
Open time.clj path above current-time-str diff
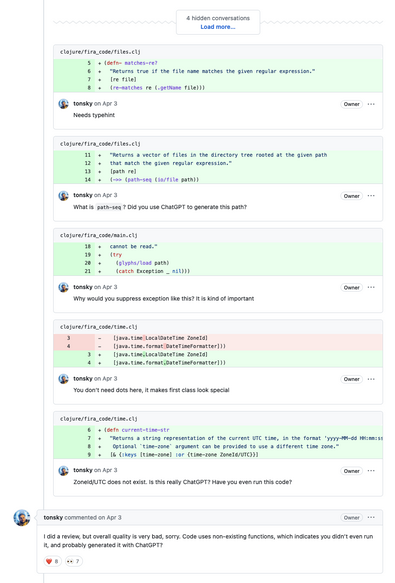[x=99, y=419]
